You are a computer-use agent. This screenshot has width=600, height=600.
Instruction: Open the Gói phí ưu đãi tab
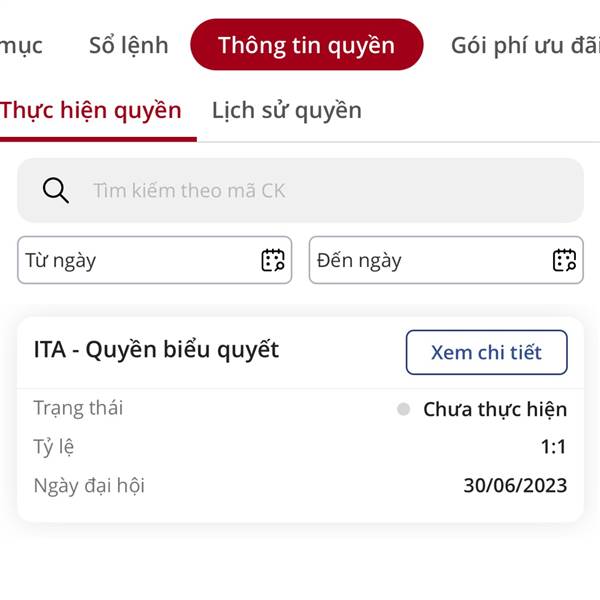[x=525, y=45]
